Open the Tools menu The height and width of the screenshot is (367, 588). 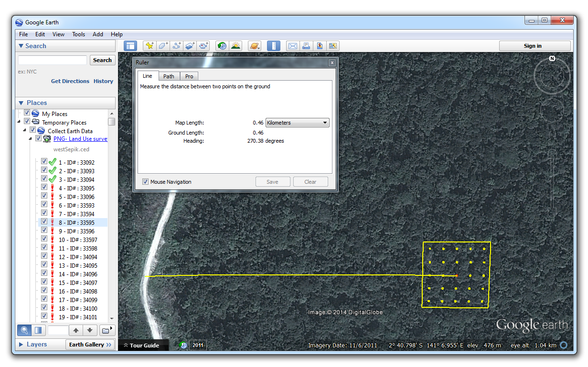click(x=78, y=34)
